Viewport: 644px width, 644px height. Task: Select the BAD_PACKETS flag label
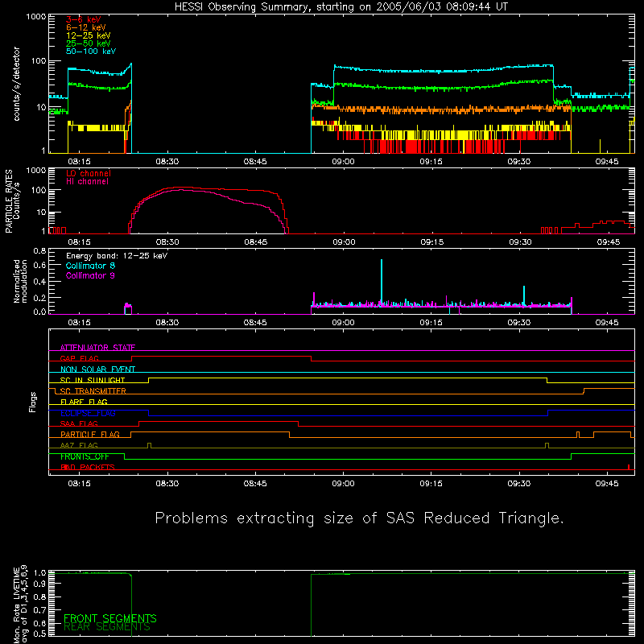pyautogui.click(x=88, y=467)
